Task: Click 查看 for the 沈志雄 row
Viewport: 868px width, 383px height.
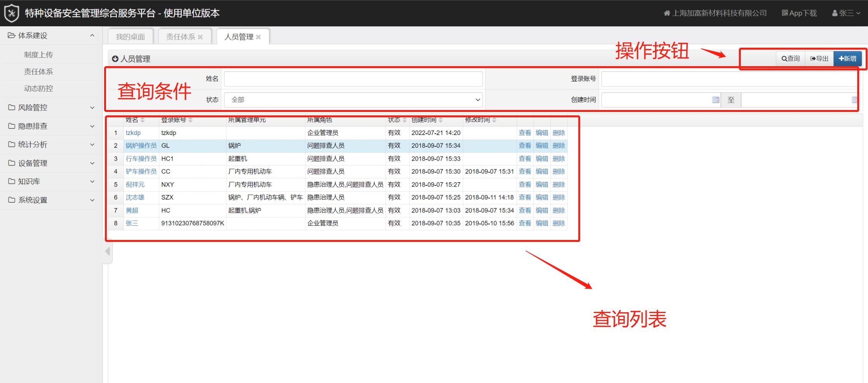Action: point(525,197)
